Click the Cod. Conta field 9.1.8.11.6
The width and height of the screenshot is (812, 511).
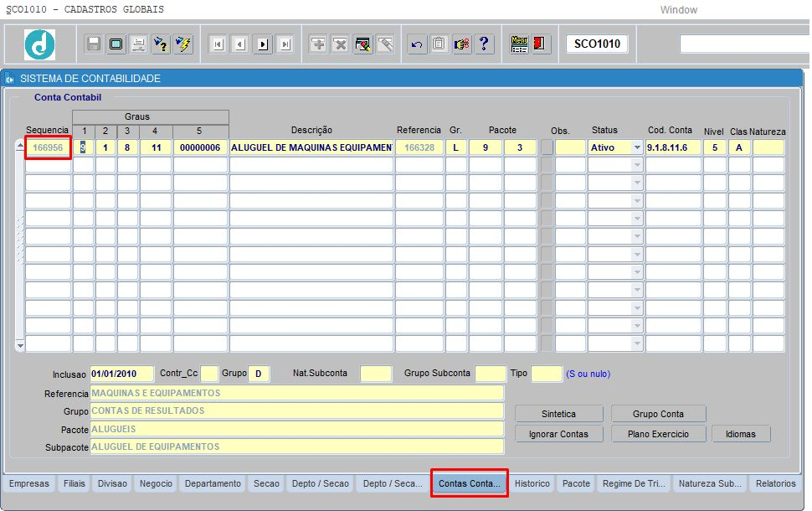[x=673, y=147]
